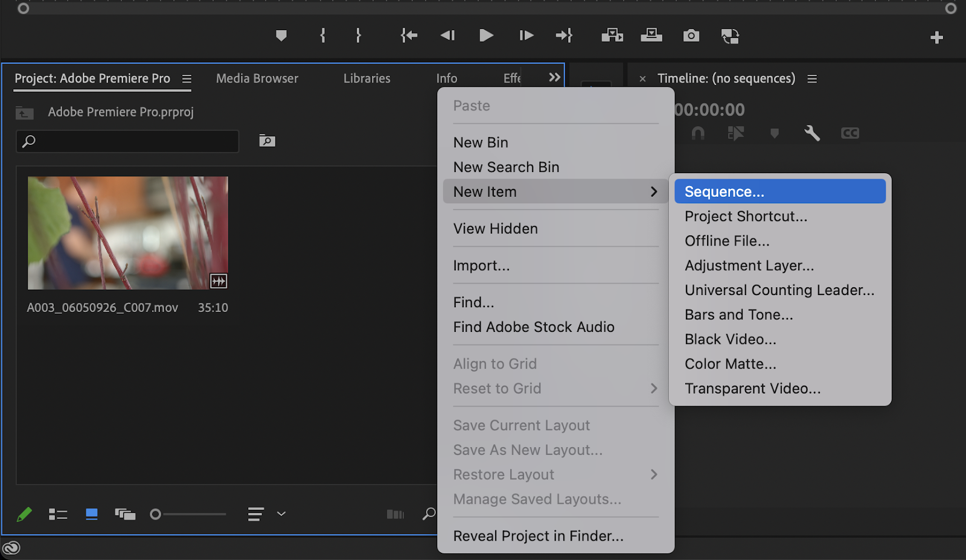Viewport: 966px width, 560px height.
Task: Choose New Bin from context menu
Action: pyautogui.click(x=556, y=142)
